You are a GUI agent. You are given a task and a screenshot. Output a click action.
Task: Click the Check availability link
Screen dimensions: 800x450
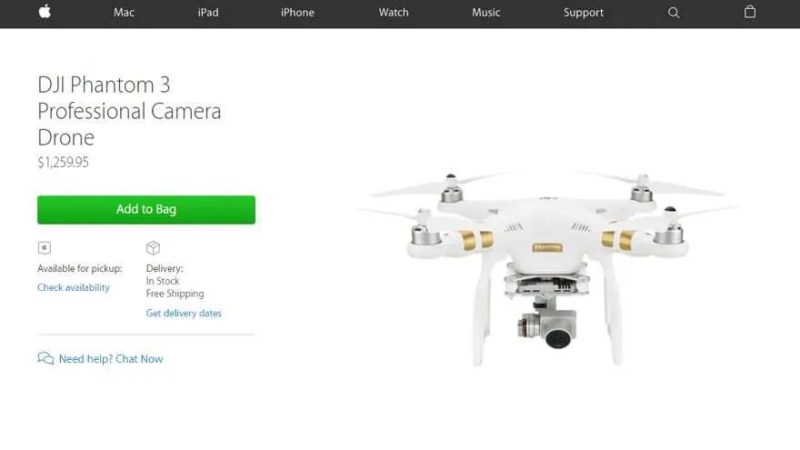pos(73,288)
